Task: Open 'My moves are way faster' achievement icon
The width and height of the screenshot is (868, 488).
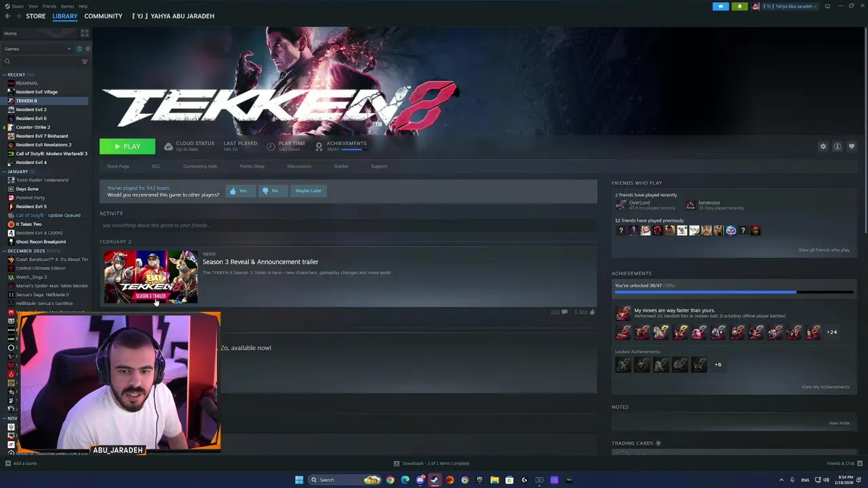Action: (x=623, y=313)
